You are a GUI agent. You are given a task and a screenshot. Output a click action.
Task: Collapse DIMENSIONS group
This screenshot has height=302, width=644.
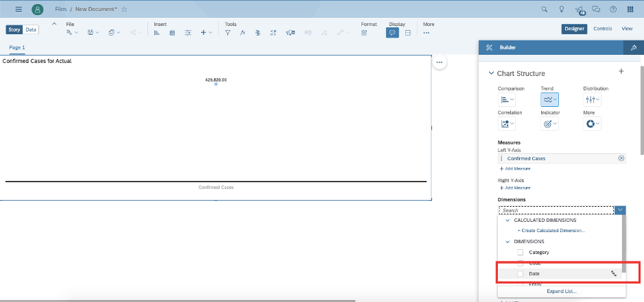click(508, 242)
